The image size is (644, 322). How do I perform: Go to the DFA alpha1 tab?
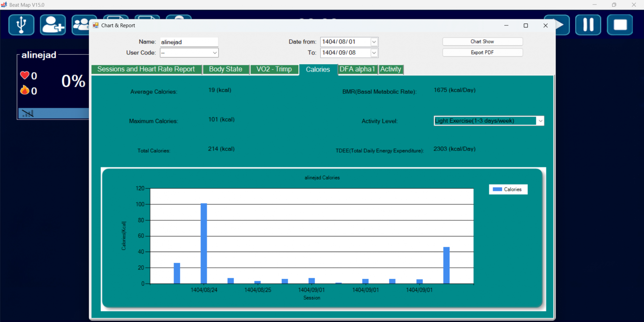(x=357, y=69)
